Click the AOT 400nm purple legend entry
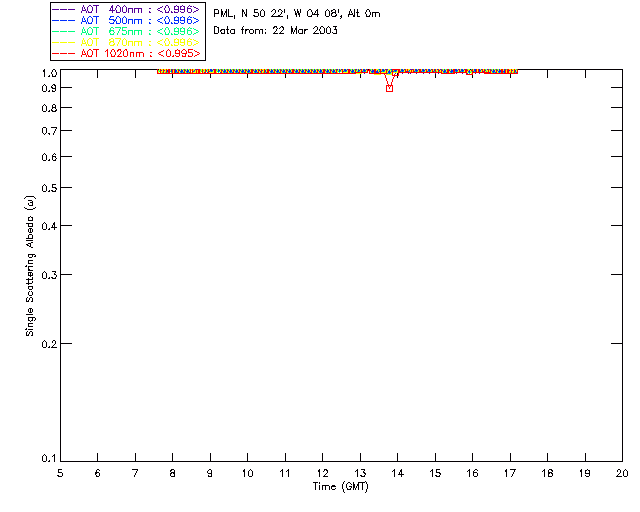 [x=126, y=9]
